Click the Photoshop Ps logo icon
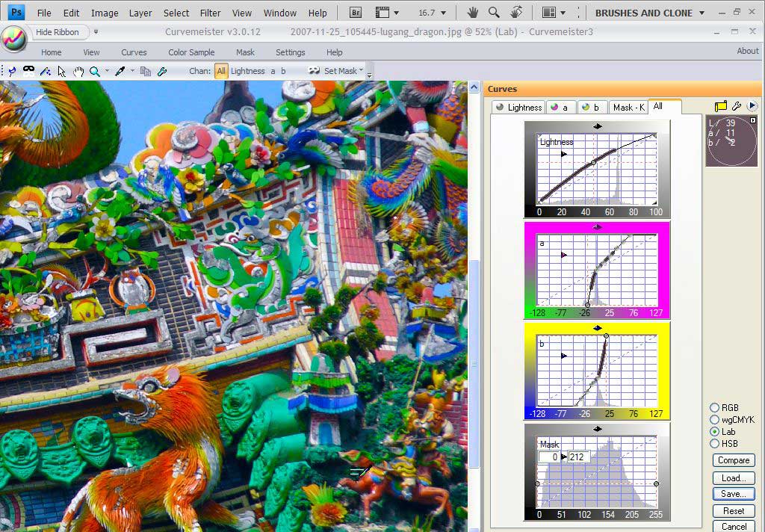 click(16, 12)
